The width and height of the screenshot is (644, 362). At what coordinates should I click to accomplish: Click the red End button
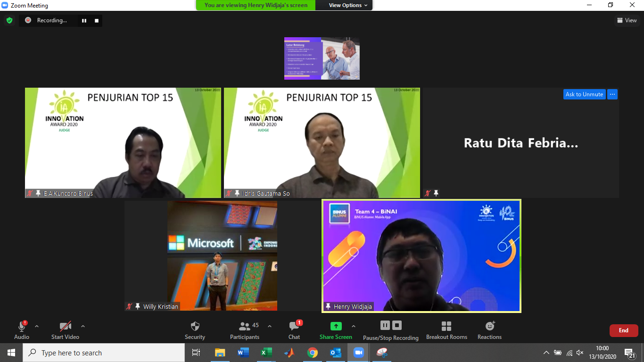[x=624, y=330]
